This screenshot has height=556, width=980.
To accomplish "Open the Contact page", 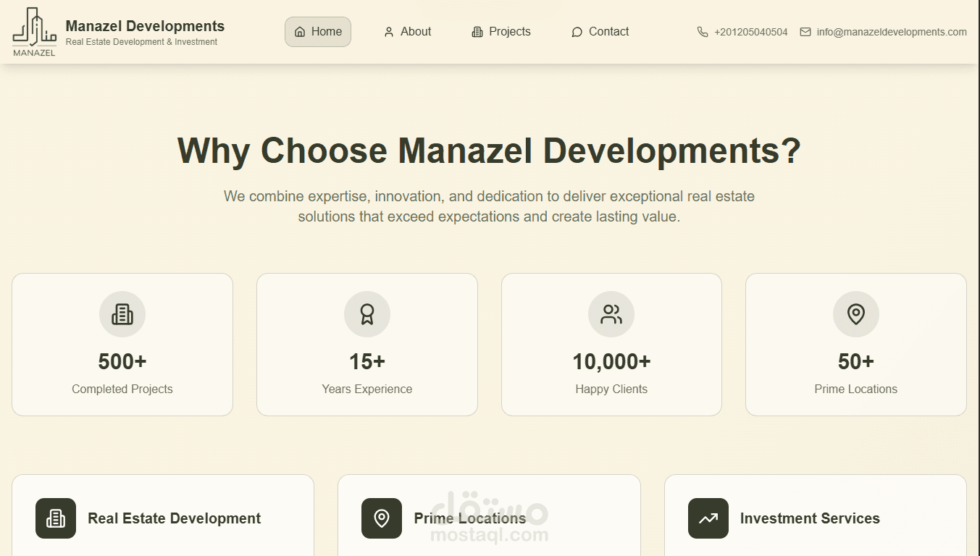I will pyautogui.click(x=600, y=32).
